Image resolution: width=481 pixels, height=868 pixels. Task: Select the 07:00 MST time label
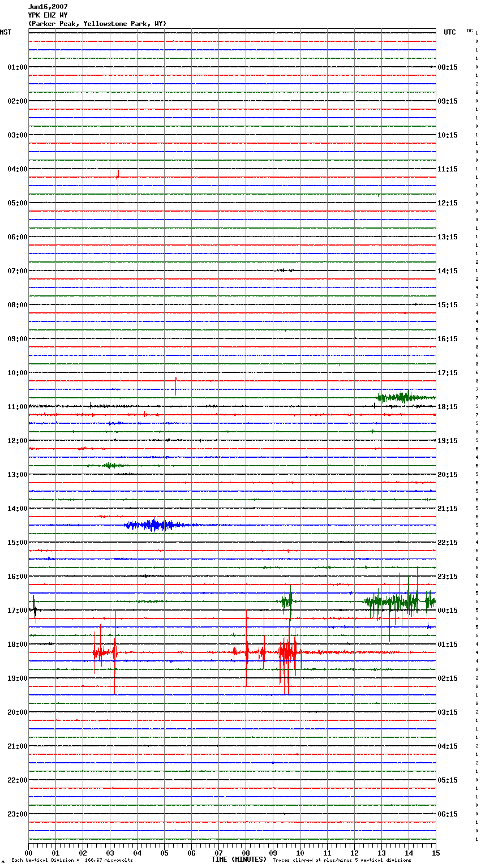pos(18,271)
